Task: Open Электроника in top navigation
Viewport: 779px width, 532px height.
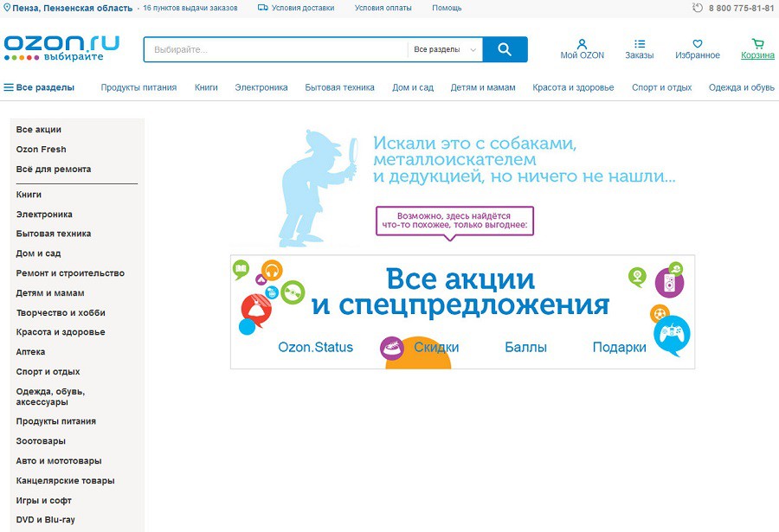Action: pos(261,87)
